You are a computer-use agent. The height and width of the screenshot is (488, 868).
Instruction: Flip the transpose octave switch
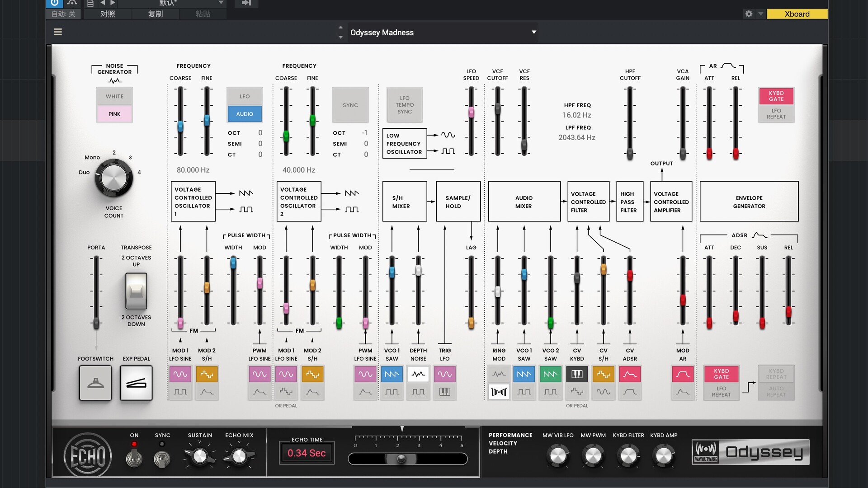[x=136, y=291]
